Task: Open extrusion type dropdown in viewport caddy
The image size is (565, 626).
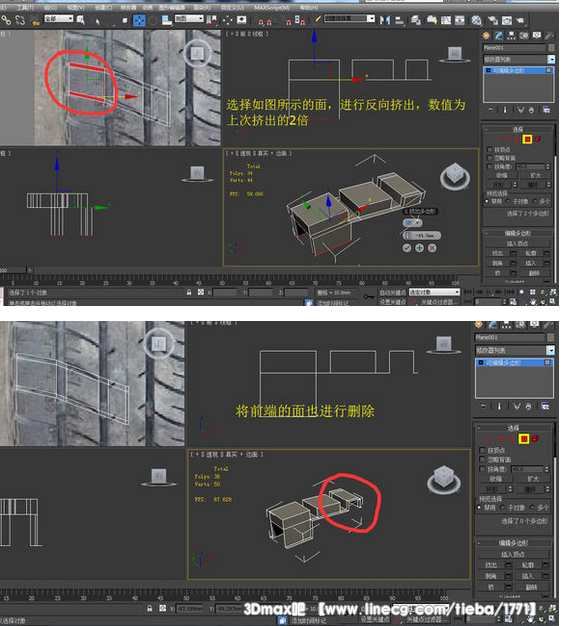Action: coord(412,223)
